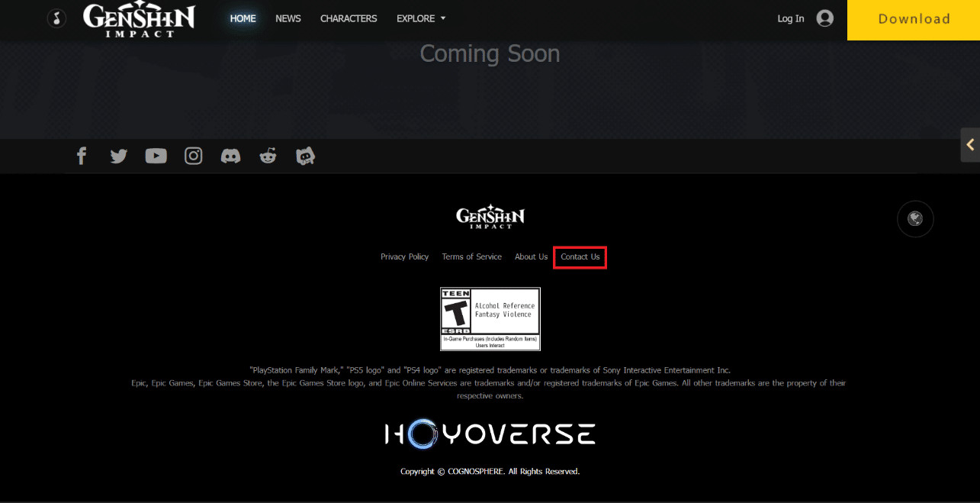Open the Facebook social page icon
980x503 pixels.
pos(82,156)
